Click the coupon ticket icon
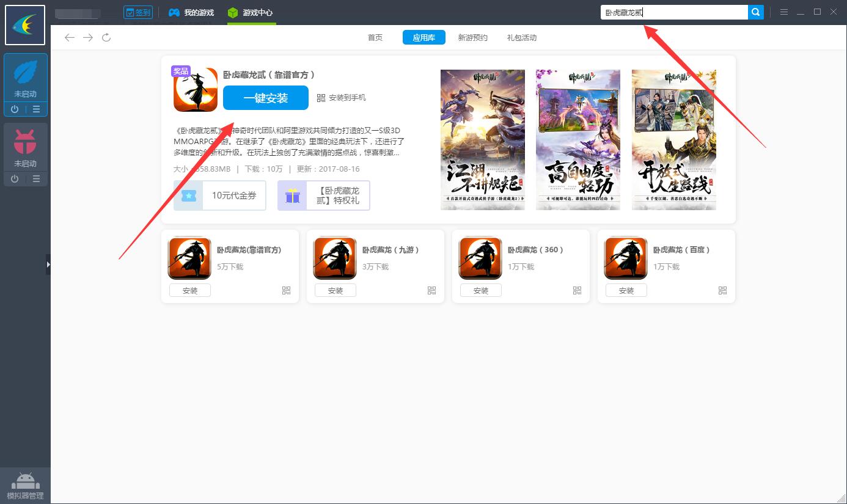This screenshot has height=504, width=847. (188, 195)
